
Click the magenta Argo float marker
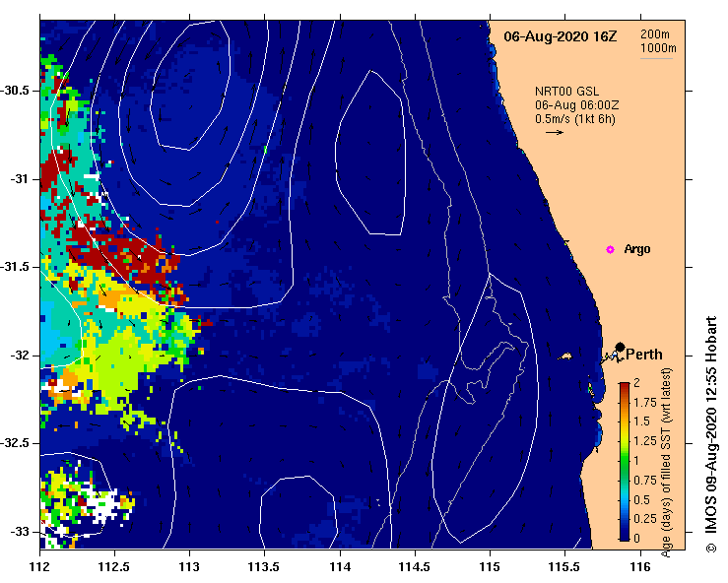(610, 250)
